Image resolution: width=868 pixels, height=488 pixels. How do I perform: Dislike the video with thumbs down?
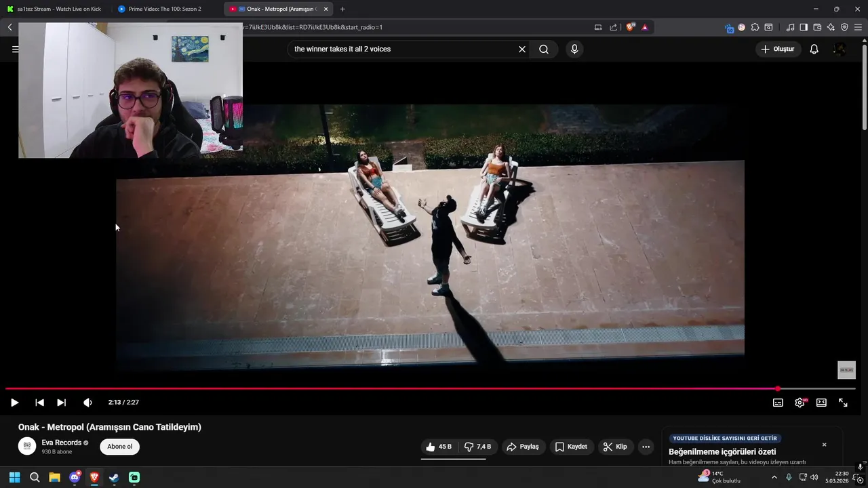coord(478,447)
